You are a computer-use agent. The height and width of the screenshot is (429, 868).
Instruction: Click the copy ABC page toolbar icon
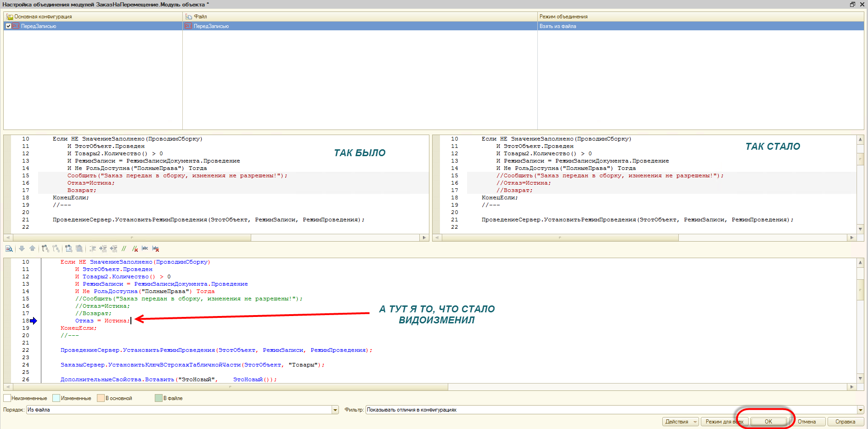(69, 248)
